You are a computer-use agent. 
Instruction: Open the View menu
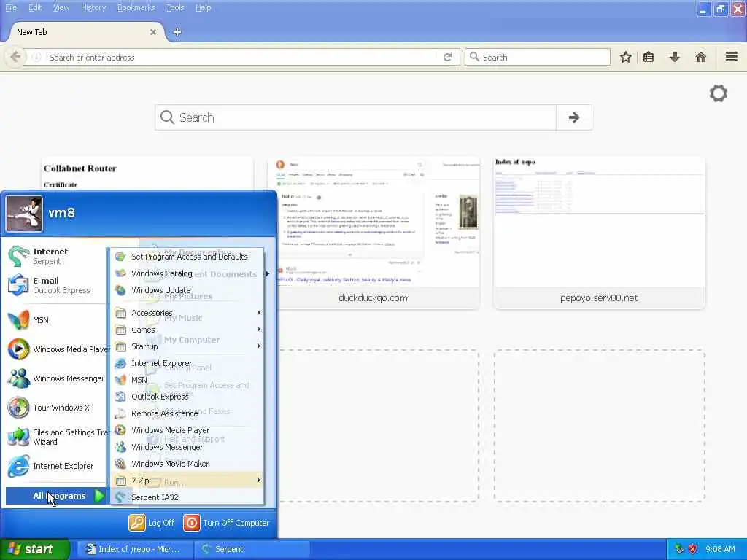click(x=61, y=7)
